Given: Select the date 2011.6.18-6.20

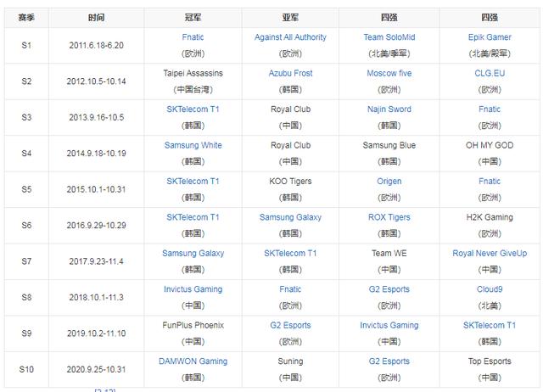Looking at the screenshot, I should coord(96,45).
